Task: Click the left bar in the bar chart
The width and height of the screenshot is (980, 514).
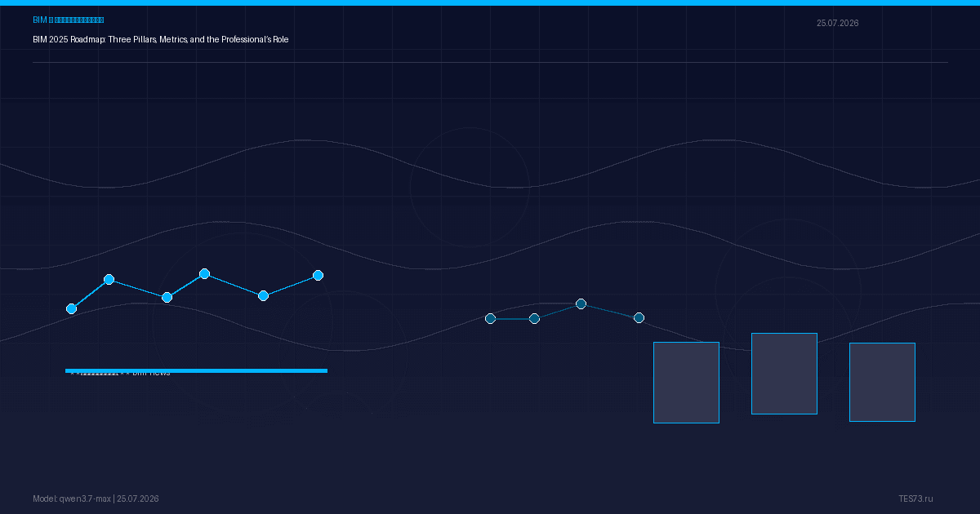Action: click(686, 383)
